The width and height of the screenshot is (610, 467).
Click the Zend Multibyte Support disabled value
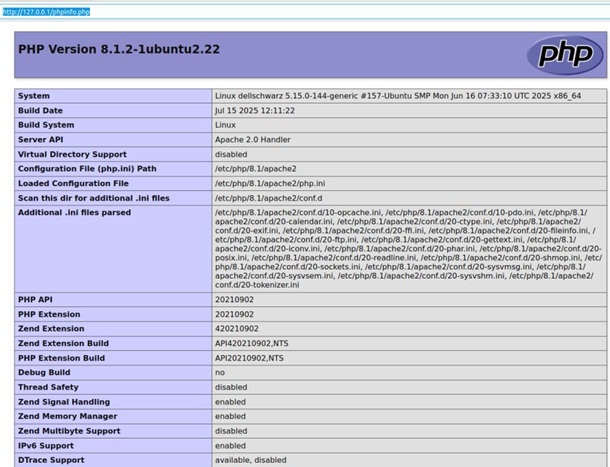(231, 431)
